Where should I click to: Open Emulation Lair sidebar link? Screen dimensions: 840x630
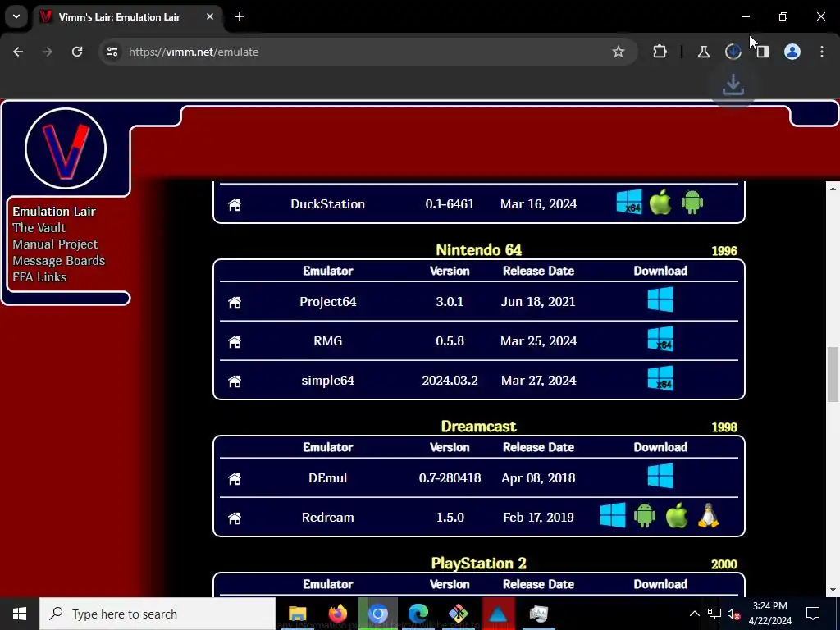[54, 211]
